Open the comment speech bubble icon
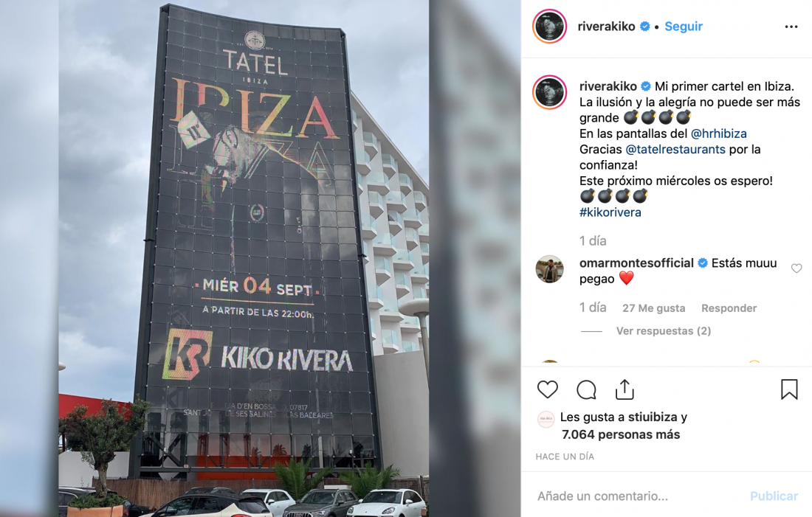Screen dimensions: 812x517 [586, 389]
